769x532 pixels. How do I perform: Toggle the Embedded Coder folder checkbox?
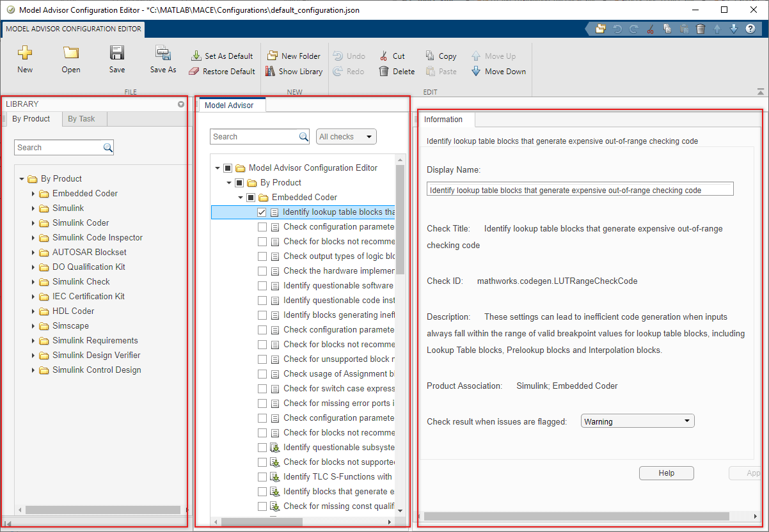[251, 198]
